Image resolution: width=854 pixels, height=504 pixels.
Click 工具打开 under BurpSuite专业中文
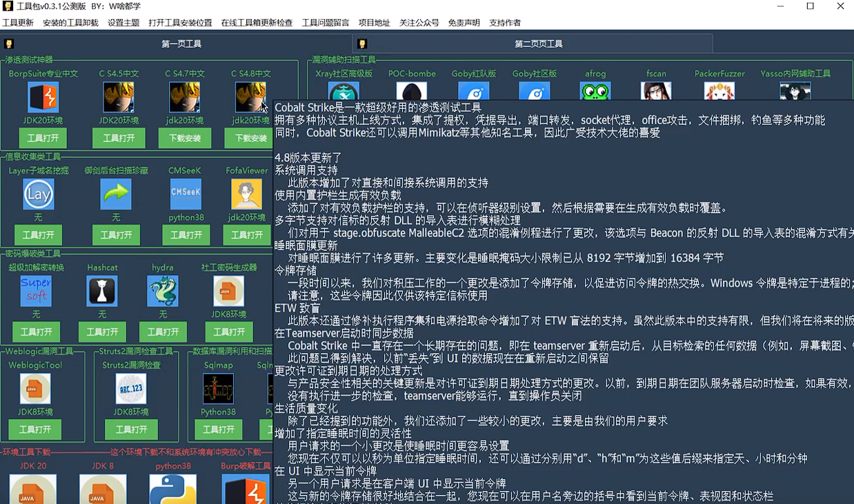[x=43, y=138]
